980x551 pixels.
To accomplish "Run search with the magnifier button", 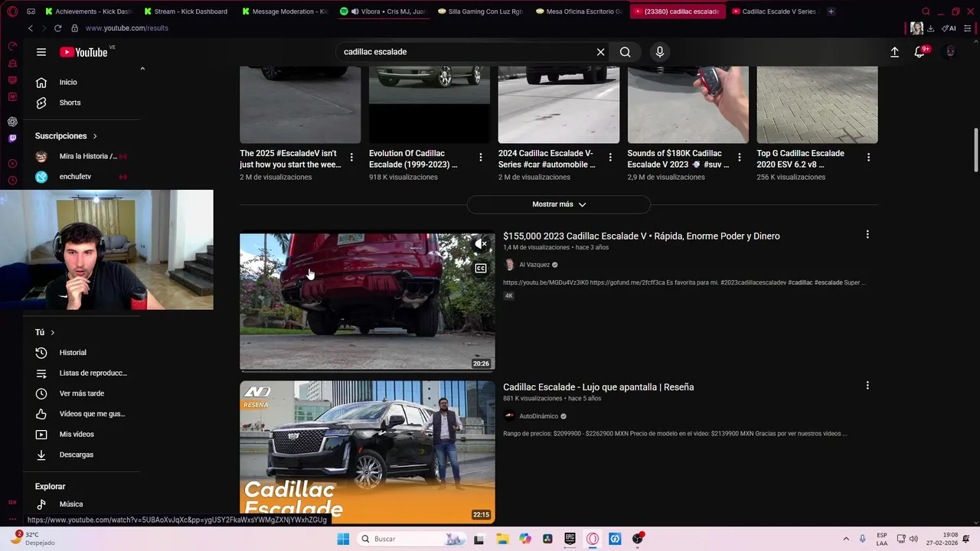I will 626,52.
